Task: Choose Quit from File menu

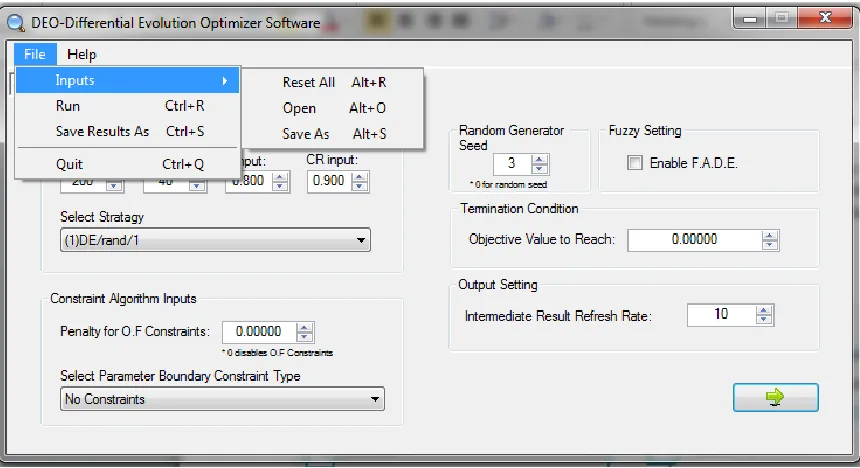Action: [x=127, y=164]
